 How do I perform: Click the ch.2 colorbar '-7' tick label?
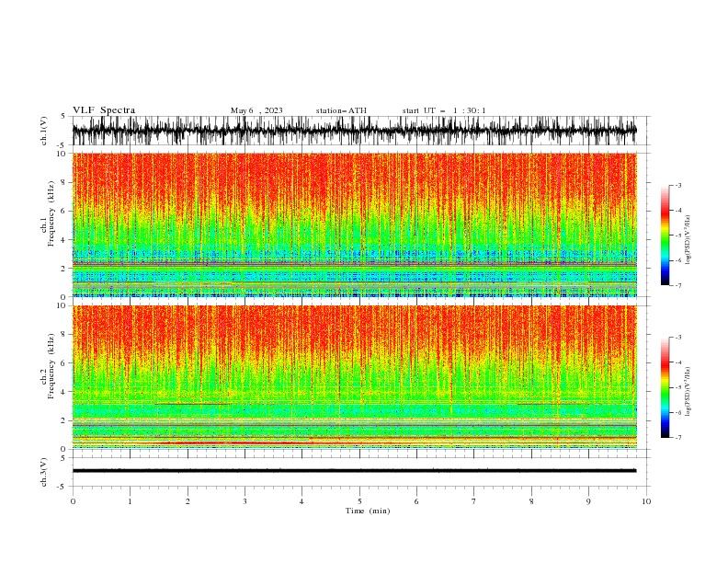pyautogui.click(x=678, y=438)
